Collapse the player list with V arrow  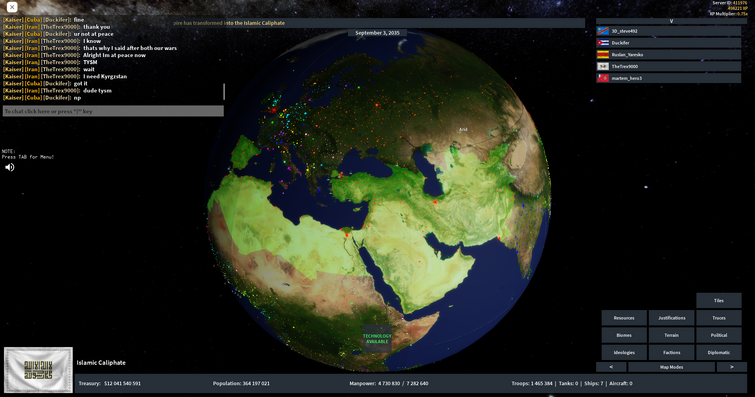click(671, 21)
